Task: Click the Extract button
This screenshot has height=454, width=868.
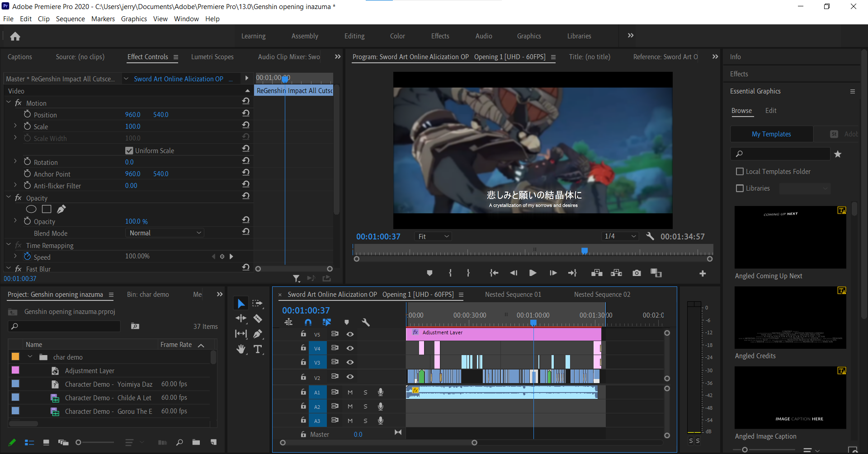Action: click(x=616, y=273)
